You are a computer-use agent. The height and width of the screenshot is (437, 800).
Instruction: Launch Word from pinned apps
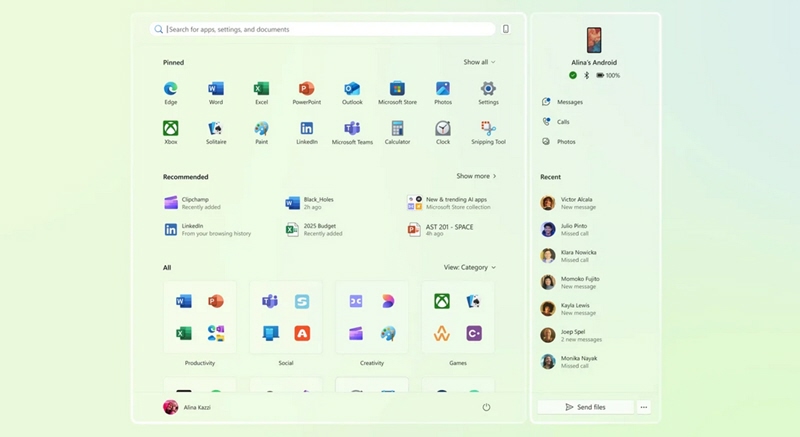coord(216,93)
